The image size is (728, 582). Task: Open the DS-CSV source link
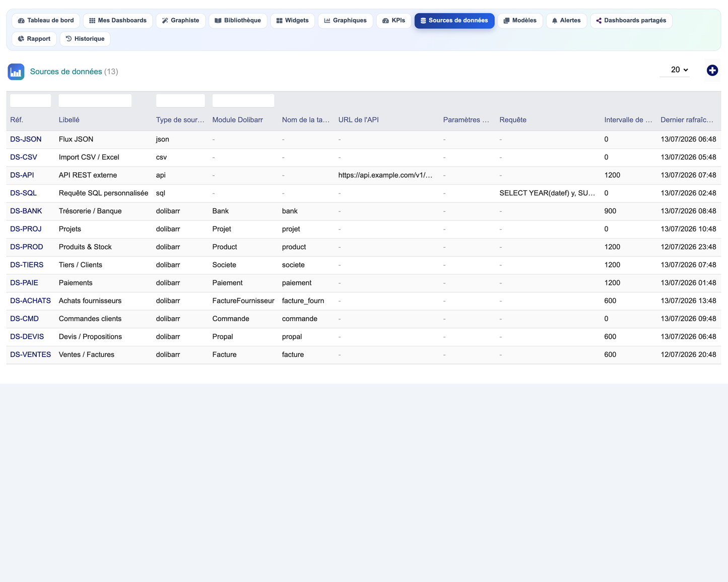[24, 157]
